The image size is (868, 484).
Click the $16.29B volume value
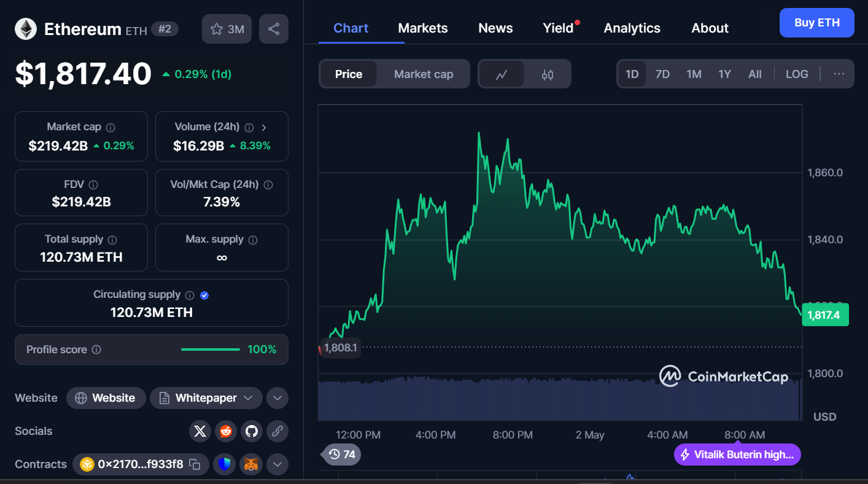198,146
